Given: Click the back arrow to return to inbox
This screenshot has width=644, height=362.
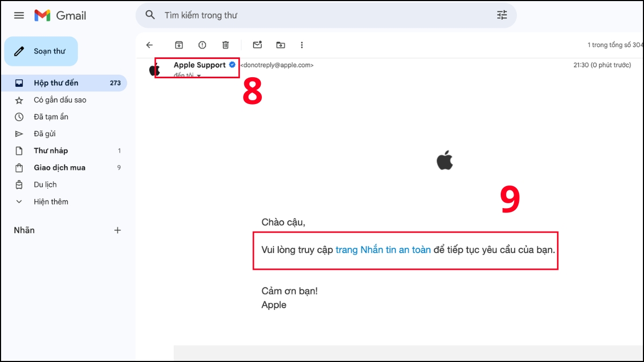Looking at the screenshot, I should tap(149, 45).
